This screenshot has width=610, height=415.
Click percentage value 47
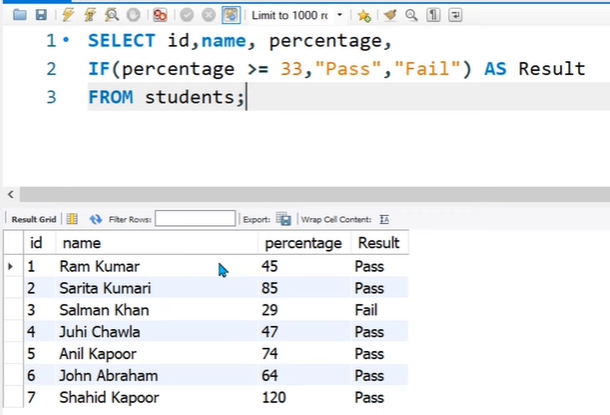[270, 332]
